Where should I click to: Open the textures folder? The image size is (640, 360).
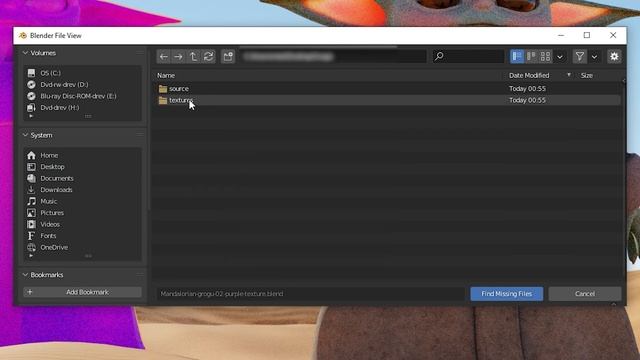[x=181, y=100]
